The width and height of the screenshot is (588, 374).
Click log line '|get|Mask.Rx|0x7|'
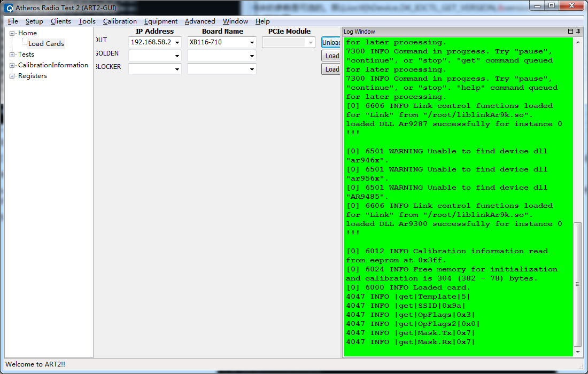tap(411, 342)
